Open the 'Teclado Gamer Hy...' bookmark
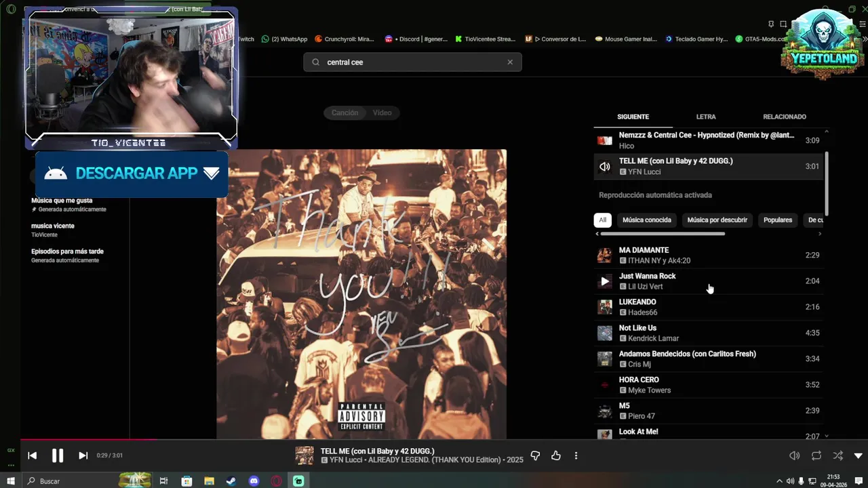This screenshot has width=868, height=488. pyautogui.click(x=696, y=39)
